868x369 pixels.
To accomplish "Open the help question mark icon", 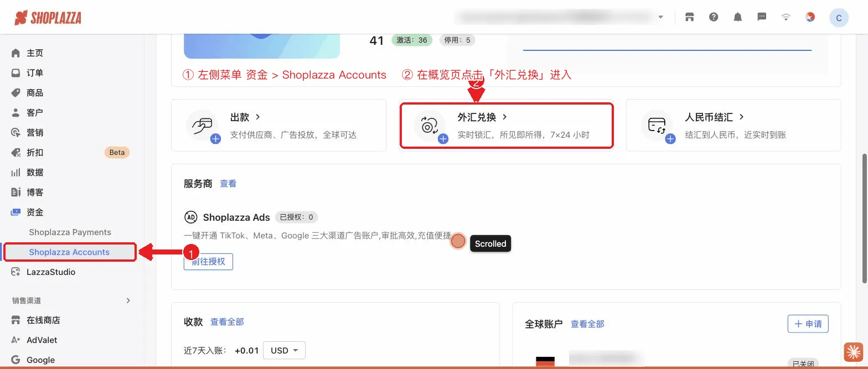I will 714,17.
